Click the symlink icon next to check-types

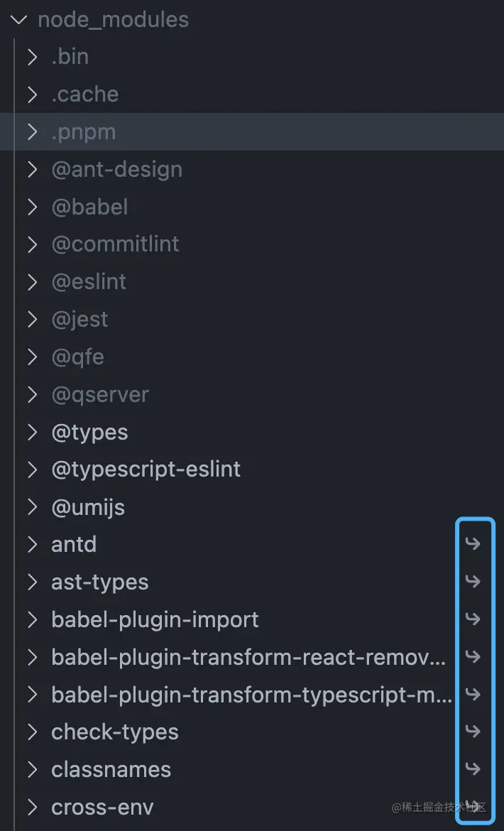pos(473,732)
